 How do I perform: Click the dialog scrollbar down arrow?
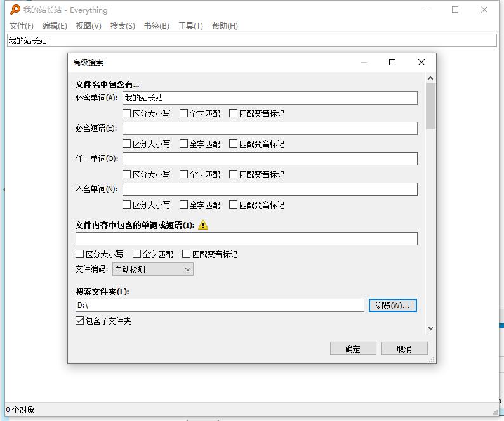coord(431,328)
